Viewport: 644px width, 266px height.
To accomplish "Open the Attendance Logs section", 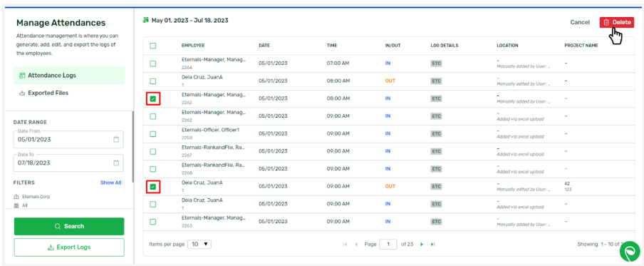I will tap(69, 76).
